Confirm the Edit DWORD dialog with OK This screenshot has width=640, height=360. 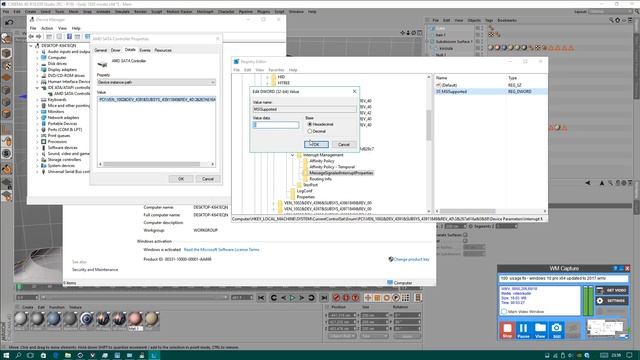click(316, 144)
